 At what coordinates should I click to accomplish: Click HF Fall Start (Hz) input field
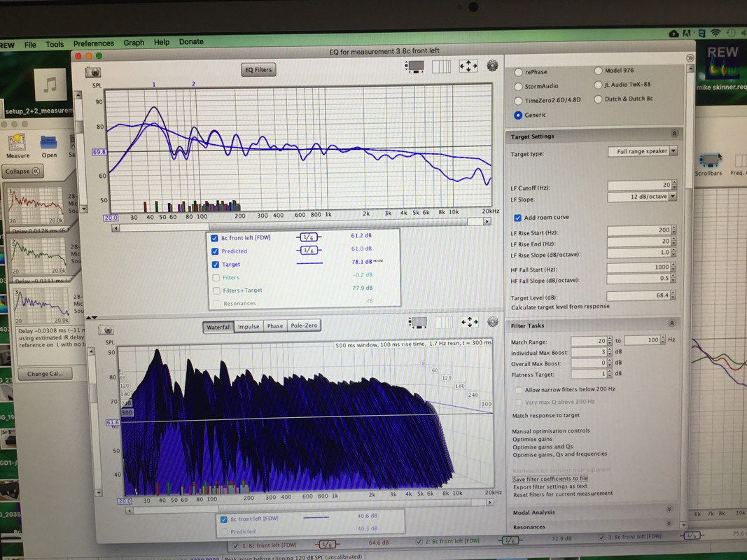pos(637,268)
